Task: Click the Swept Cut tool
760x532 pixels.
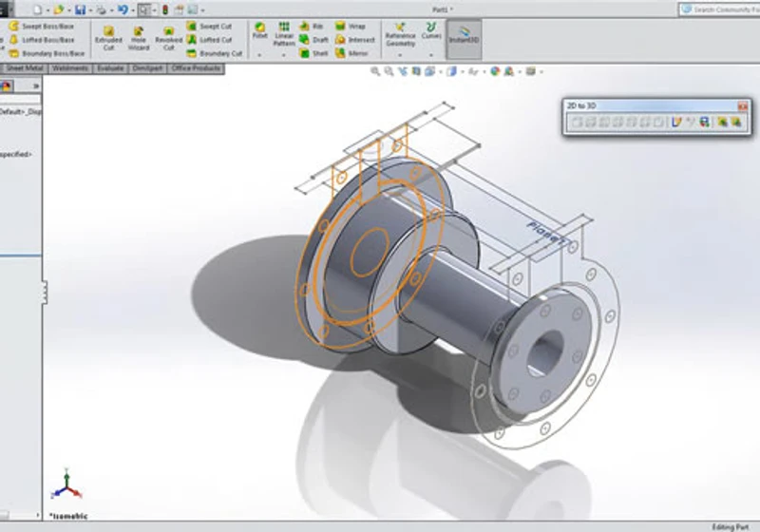Action: 209,27
